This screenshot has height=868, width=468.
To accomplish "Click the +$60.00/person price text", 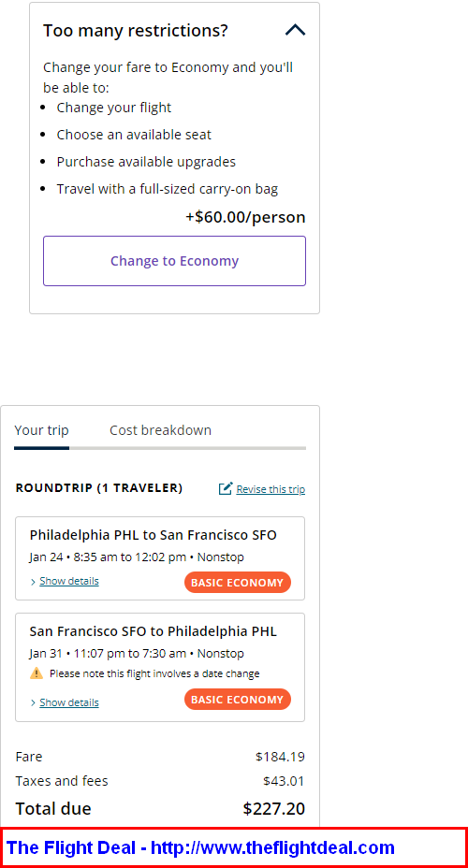I will (x=245, y=217).
